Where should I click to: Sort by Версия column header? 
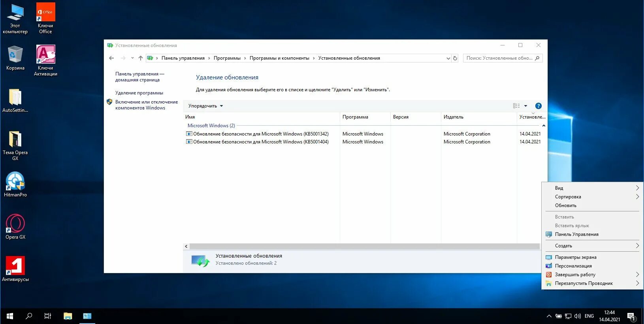[x=416, y=117]
